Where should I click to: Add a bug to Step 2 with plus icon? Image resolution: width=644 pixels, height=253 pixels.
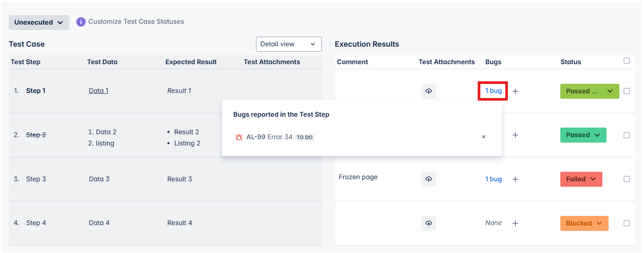[515, 135]
